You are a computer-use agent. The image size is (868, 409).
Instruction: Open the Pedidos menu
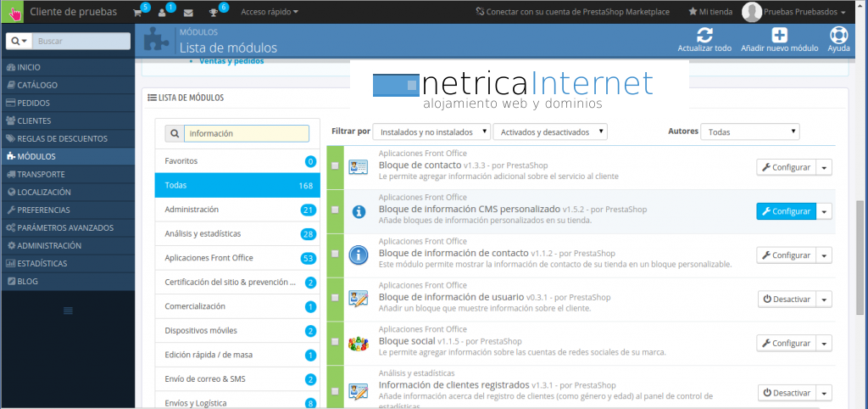pyautogui.click(x=68, y=103)
